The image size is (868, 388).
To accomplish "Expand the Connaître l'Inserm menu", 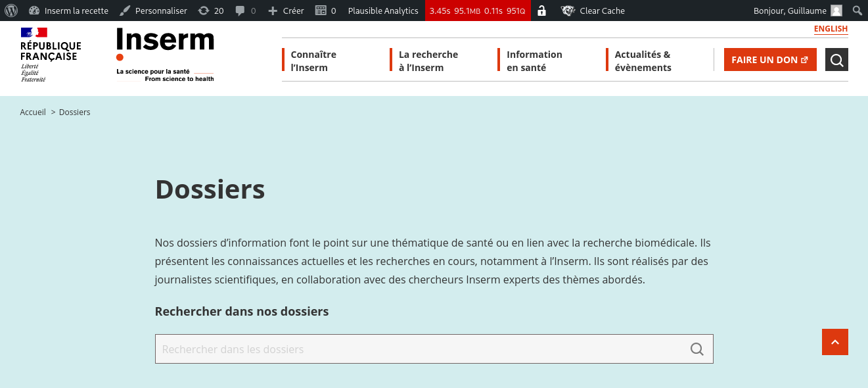I will [313, 61].
